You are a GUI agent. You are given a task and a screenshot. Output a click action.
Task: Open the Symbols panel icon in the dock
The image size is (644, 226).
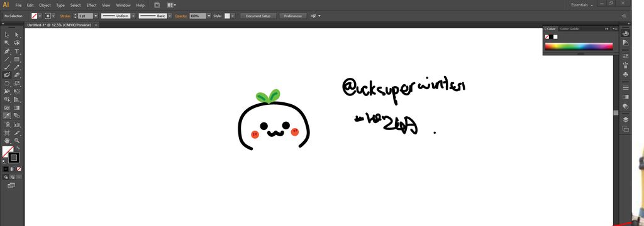click(626, 74)
